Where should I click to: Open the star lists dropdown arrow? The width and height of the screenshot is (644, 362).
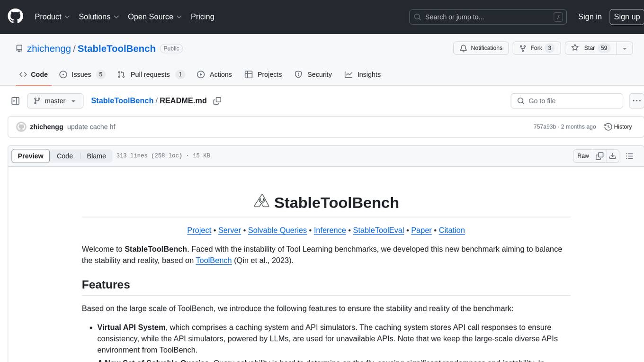click(x=625, y=48)
